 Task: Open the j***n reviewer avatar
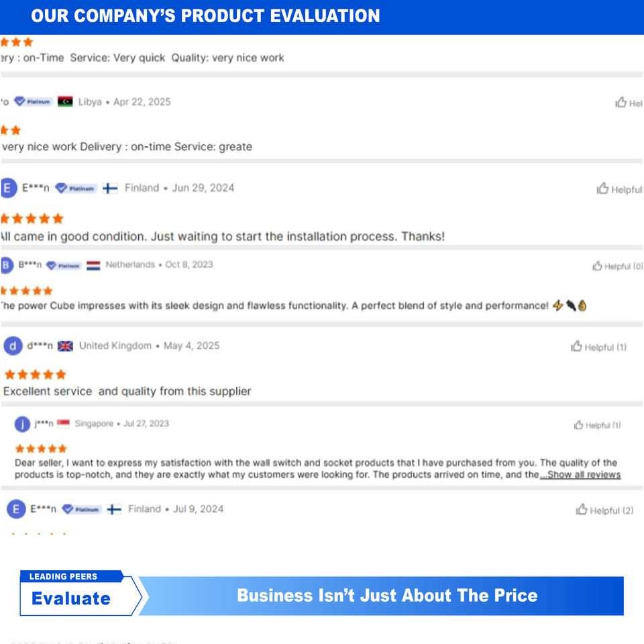[x=22, y=424]
